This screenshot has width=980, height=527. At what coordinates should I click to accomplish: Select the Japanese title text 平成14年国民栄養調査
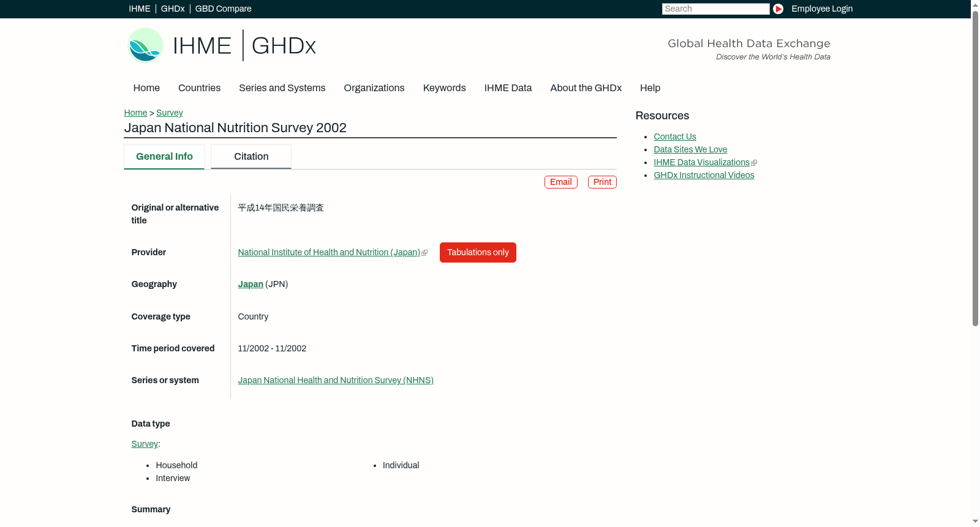click(x=281, y=208)
